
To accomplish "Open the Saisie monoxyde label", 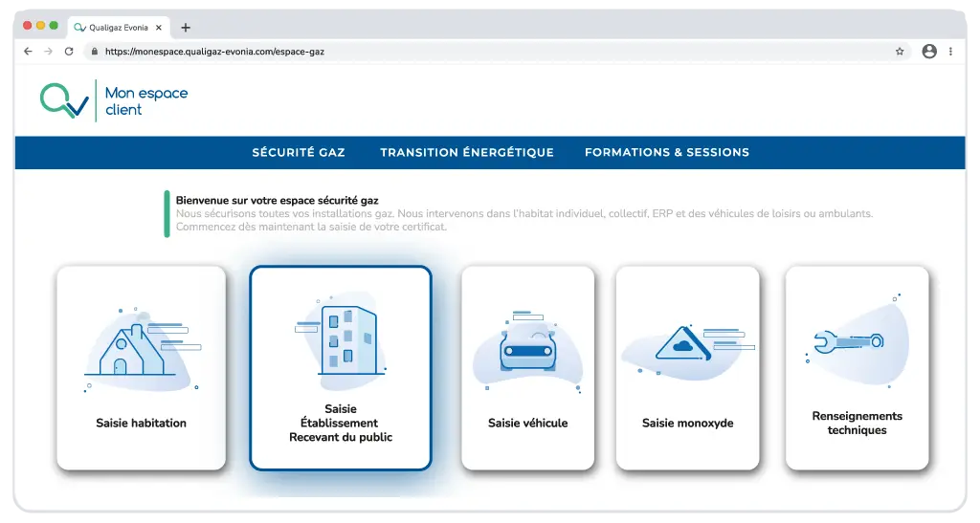I will (x=687, y=424).
